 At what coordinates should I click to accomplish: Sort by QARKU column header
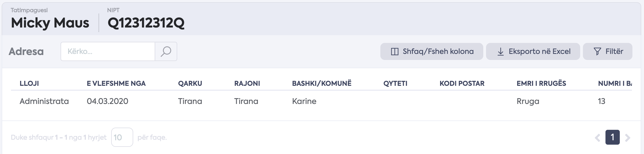190,83
